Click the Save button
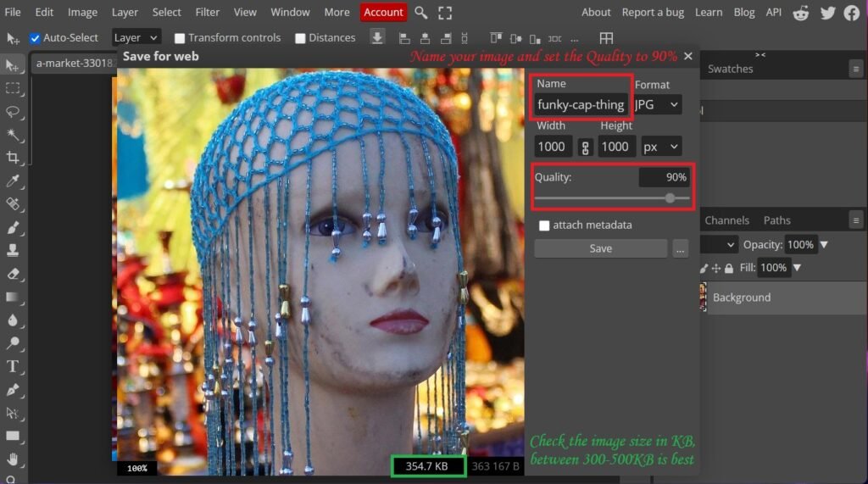The width and height of the screenshot is (868, 484). (600, 248)
